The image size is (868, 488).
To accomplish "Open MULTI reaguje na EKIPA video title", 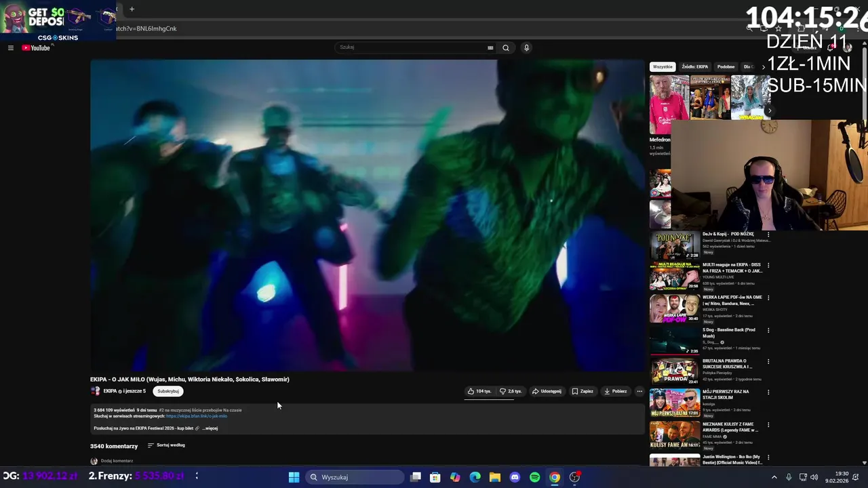I will [x=732, y=268].
